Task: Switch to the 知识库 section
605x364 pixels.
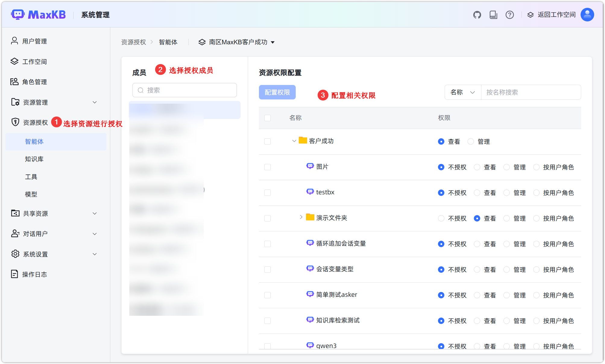Action: click(34, 159)
